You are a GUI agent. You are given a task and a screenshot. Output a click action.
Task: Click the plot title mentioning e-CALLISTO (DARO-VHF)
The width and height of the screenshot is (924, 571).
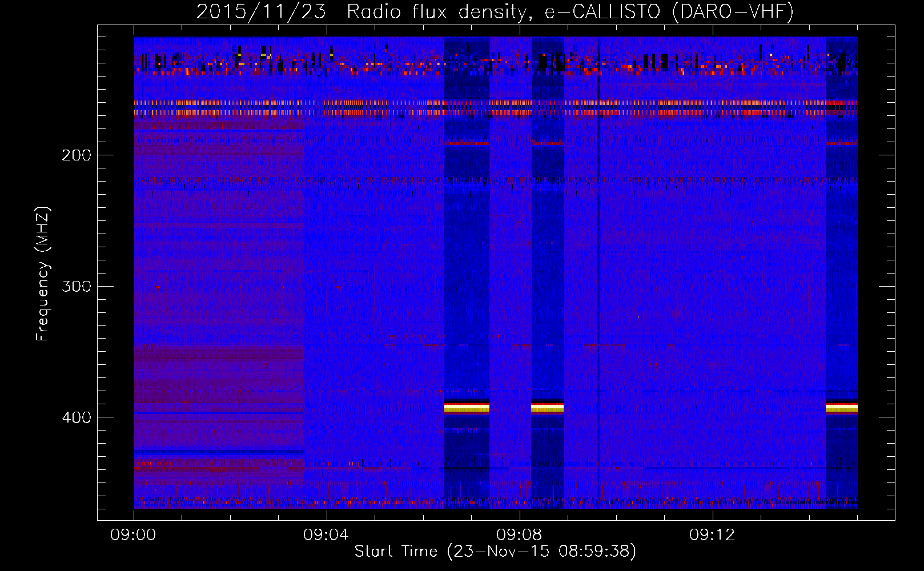495,11
